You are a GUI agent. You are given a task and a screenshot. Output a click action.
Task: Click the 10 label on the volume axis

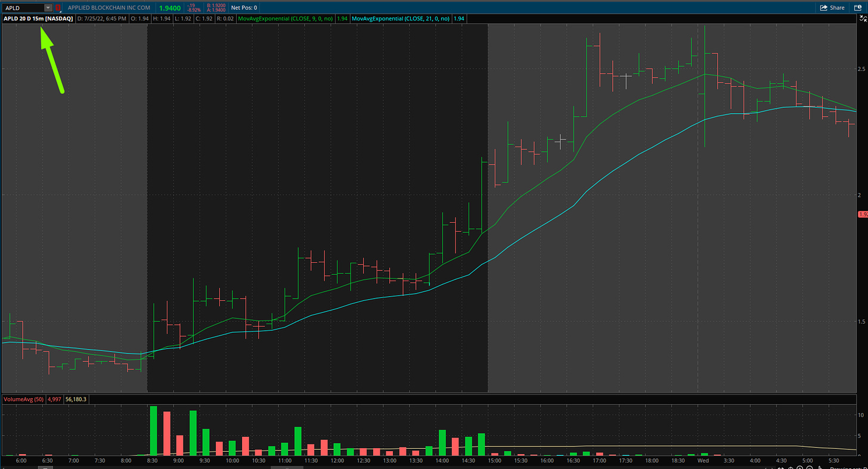860,415
